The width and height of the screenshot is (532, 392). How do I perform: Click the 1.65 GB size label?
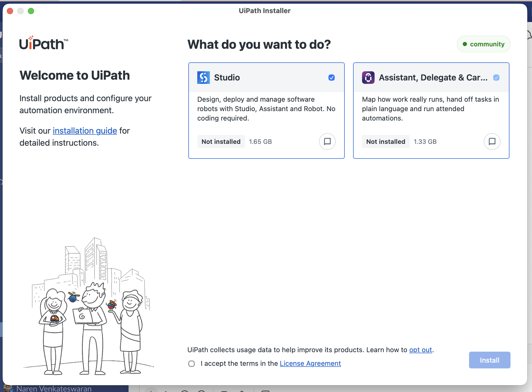pyautogui.click(x=260, y=142)
